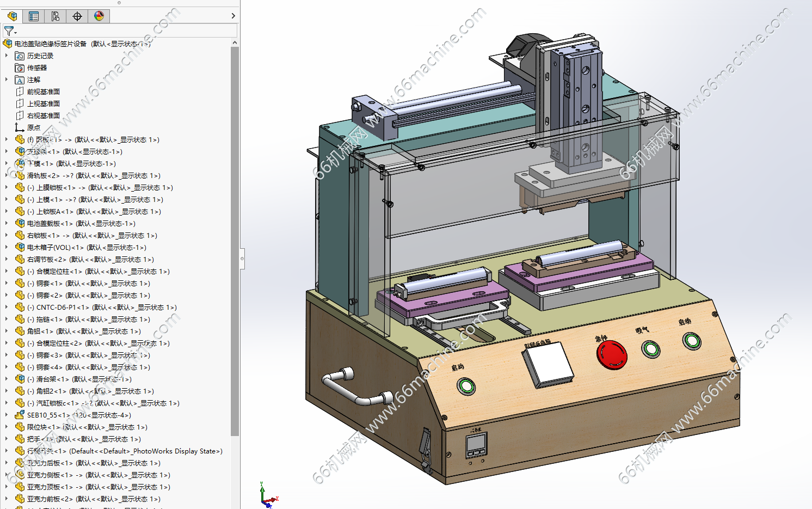Expand the 电池盖载板<1> subassembly node
Viewport: 812px width, 509px height.
[x=7, y=223]
